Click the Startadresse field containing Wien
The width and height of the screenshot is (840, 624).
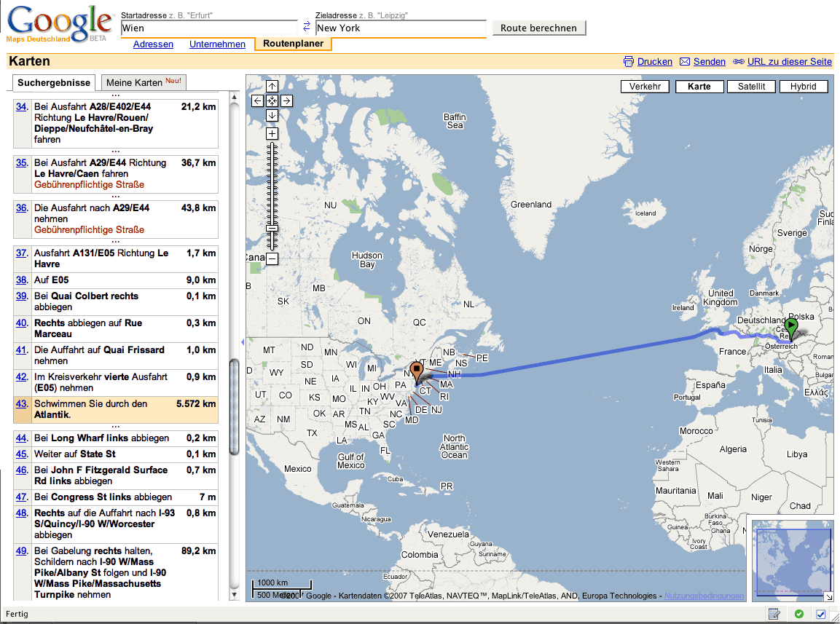(209, 28)
